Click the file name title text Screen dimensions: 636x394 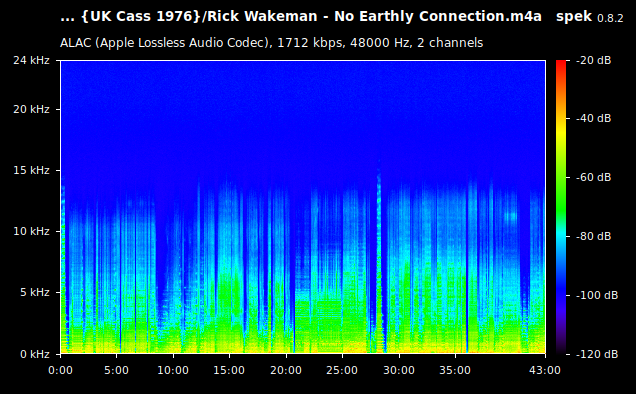301,17
